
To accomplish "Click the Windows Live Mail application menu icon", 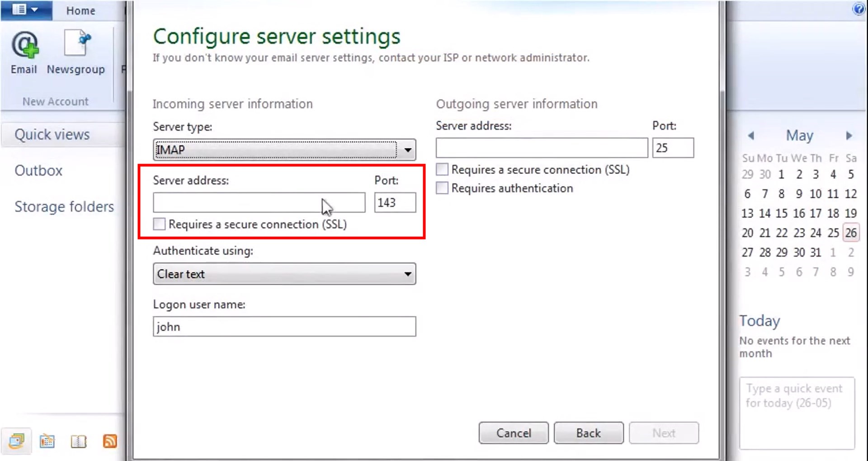I will [18, 10].
